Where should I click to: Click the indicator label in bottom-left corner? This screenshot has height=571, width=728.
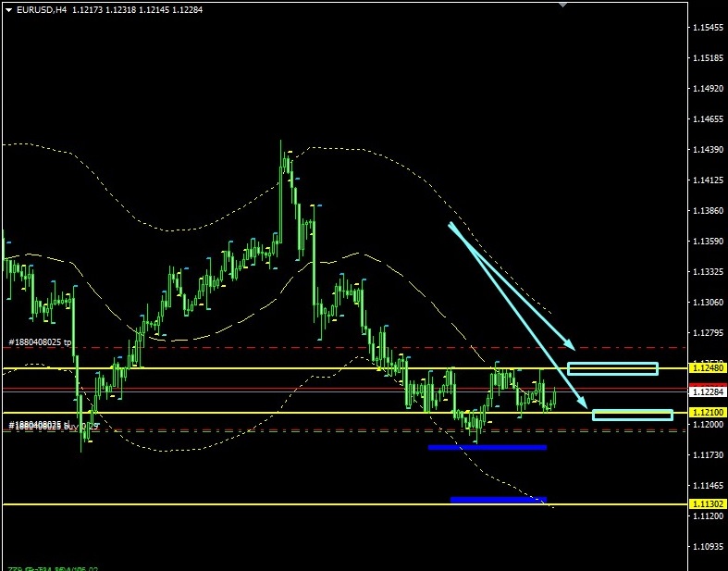[53, 567]
